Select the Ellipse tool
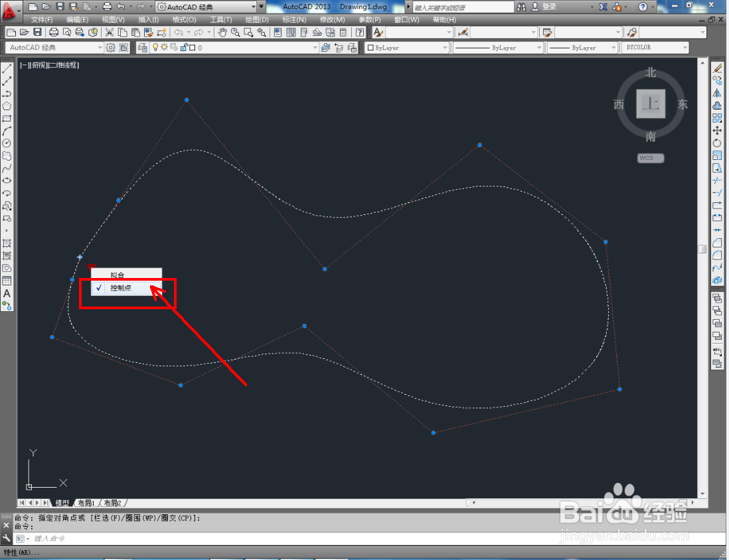Image resolution: width=729 pixels, height=560 pixels. click(x=7, y=180)
